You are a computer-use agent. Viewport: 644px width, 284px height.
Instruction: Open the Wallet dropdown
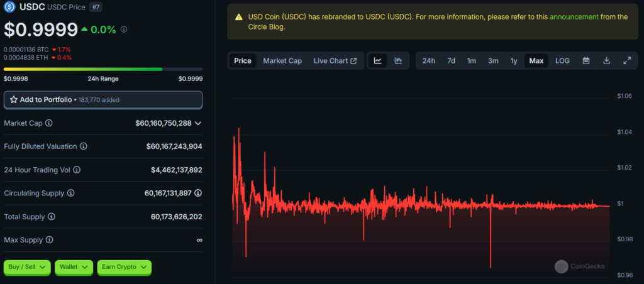(x=74, y=267)
